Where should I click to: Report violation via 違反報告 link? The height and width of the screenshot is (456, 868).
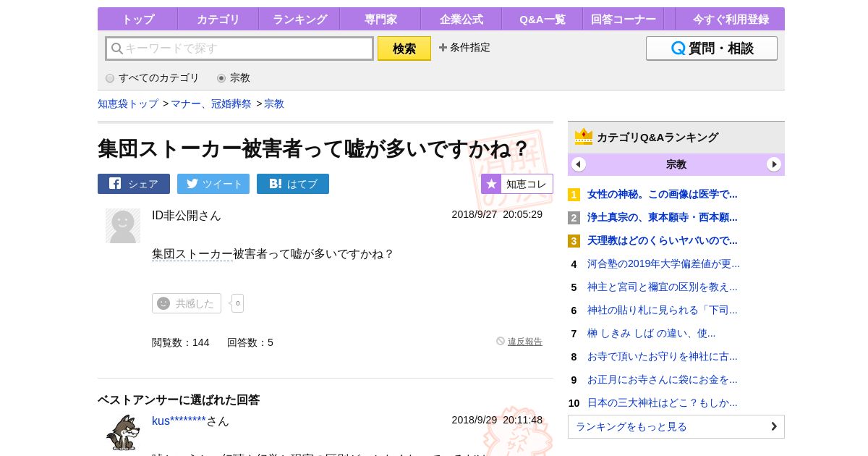(525, 342)
